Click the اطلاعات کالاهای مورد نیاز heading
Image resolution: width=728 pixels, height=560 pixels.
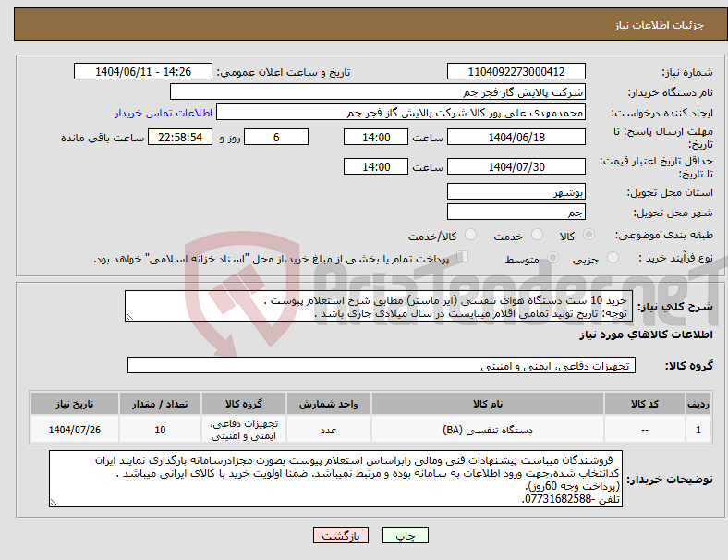646,335
